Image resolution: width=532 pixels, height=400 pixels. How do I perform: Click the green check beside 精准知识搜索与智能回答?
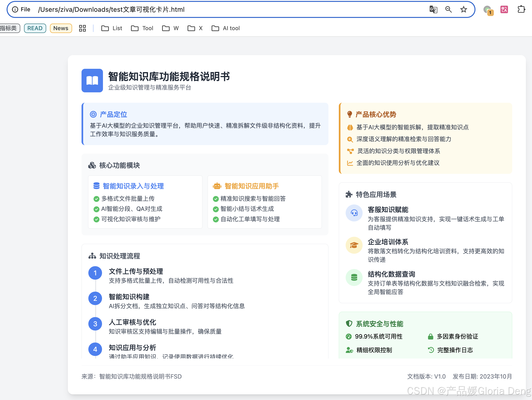pyautogui.click(x=216, y=199)
